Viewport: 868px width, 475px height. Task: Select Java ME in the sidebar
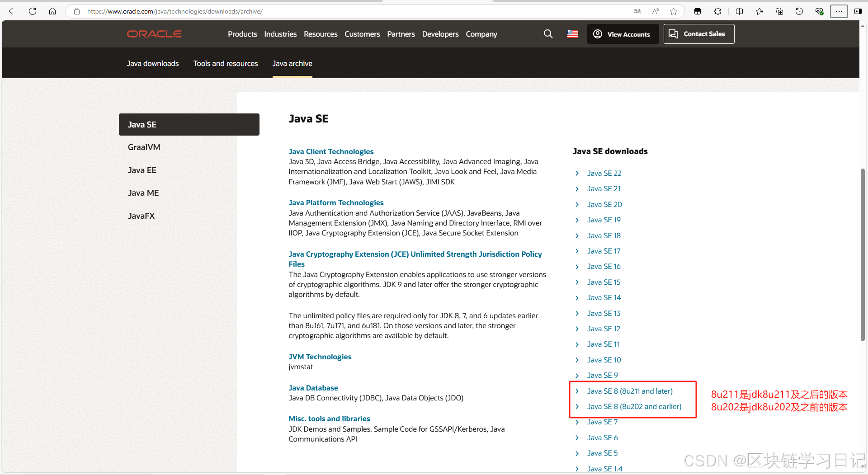pyautogui.click(x=143, y=193)
